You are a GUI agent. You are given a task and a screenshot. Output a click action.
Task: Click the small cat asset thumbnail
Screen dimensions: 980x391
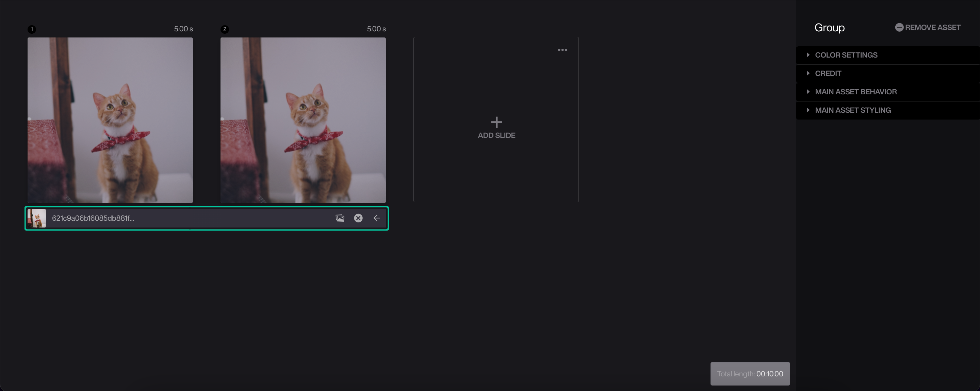tap(37, 218)
